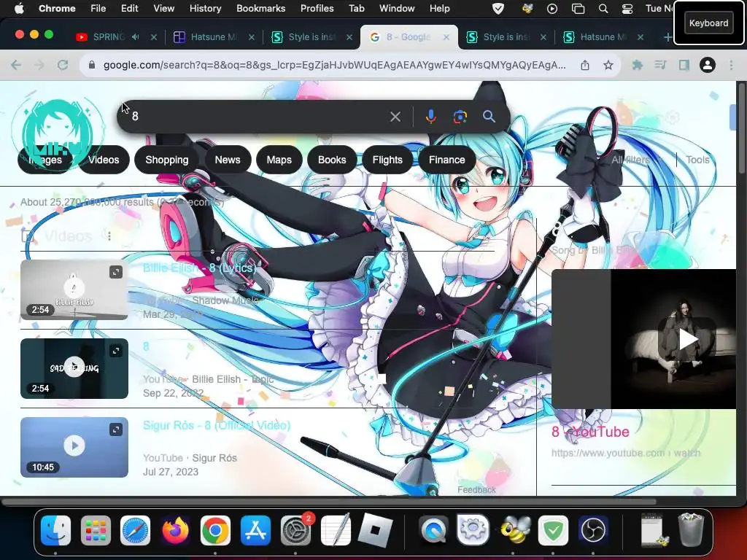747x560 pixels.
Task: Click the Keyboard button at top right
Action: pos(708,23)
